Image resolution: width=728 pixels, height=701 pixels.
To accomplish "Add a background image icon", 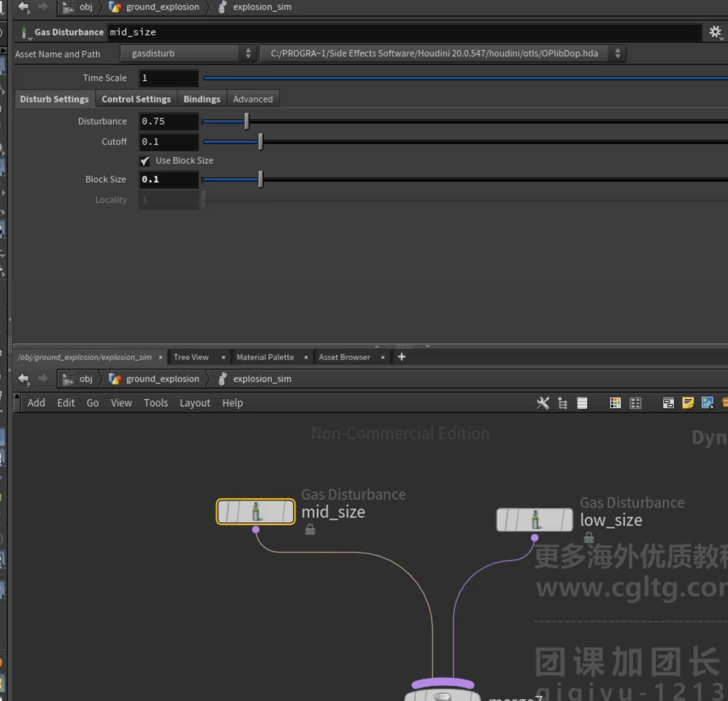I will point(708,403).
